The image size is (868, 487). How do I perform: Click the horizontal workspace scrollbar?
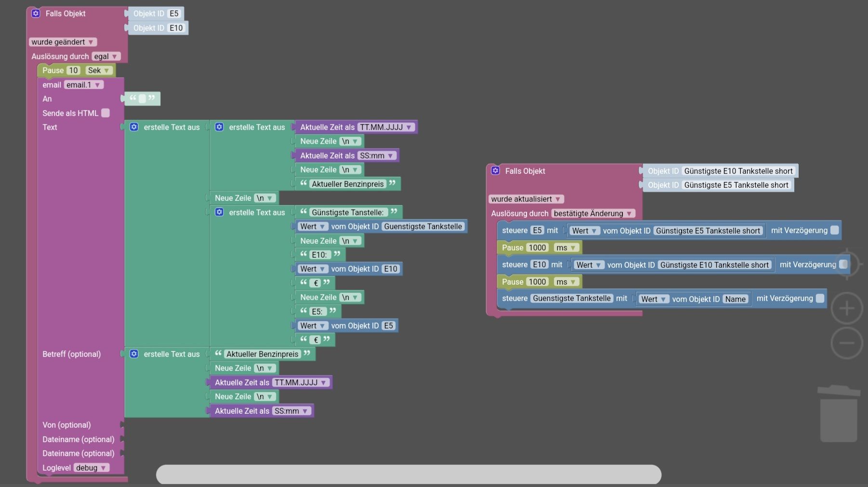coord(408,474)
